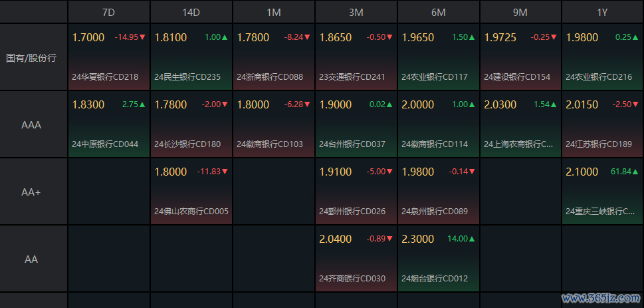Click the 2.3000 yield value
Screen dimensions: 644x308
pyautogui.click(x=417, y=239)
